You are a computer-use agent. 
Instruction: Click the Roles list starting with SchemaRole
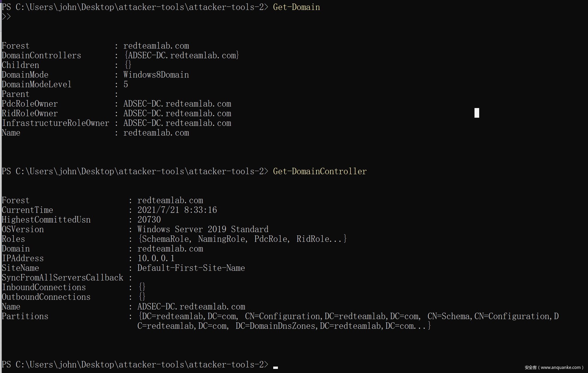point(242,239)
